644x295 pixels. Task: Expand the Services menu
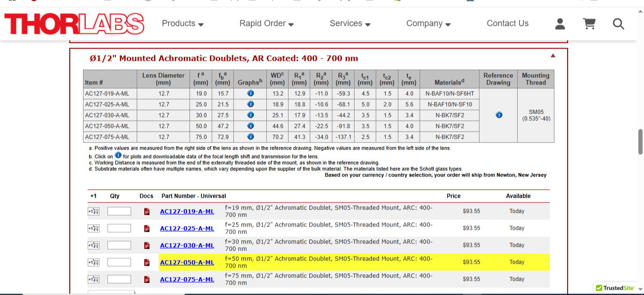click(x=350, y=24)
